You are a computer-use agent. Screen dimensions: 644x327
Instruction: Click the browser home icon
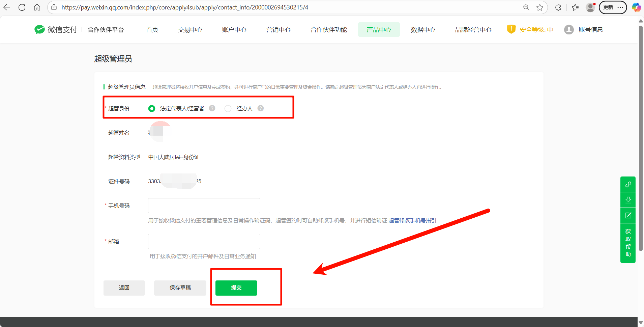tap(37, 7)
